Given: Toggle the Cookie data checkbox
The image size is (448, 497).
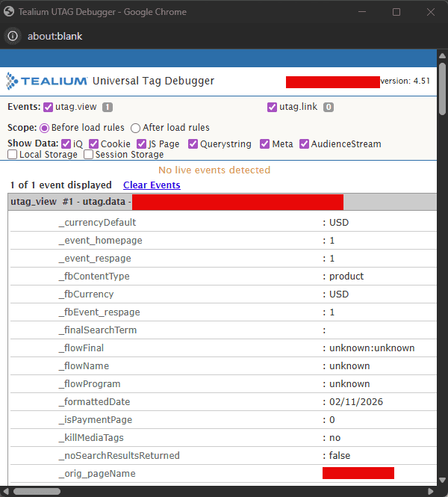Looking at the screenshot, I should click(x=94, y=144).
